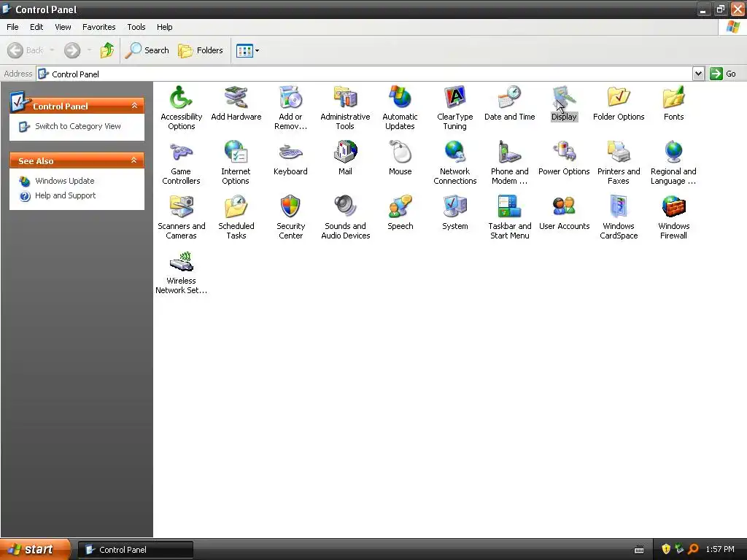The height and width of the screenshot is (560, 747).
Task: Select Control Panel taskbar button
Action: tap(135, 550)
